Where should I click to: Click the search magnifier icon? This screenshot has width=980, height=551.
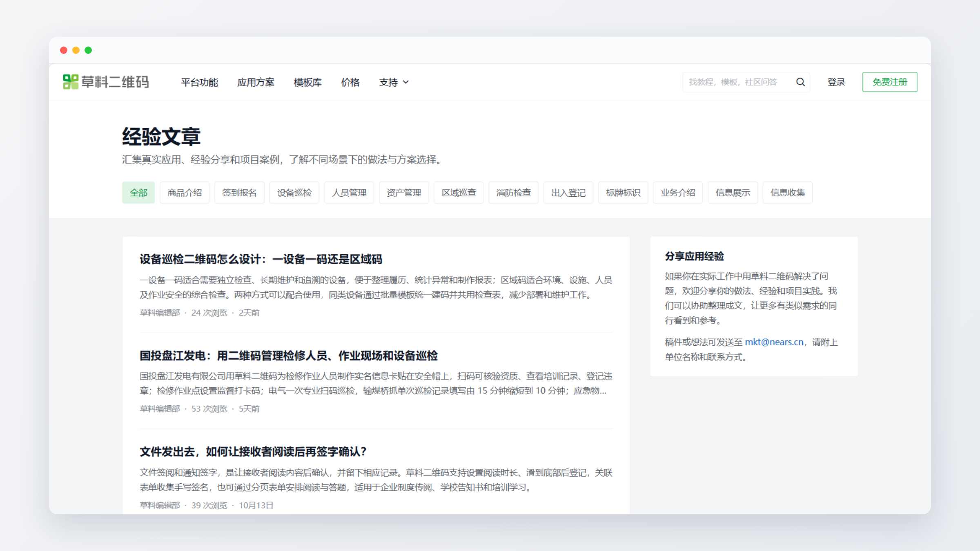pos(800,82)
